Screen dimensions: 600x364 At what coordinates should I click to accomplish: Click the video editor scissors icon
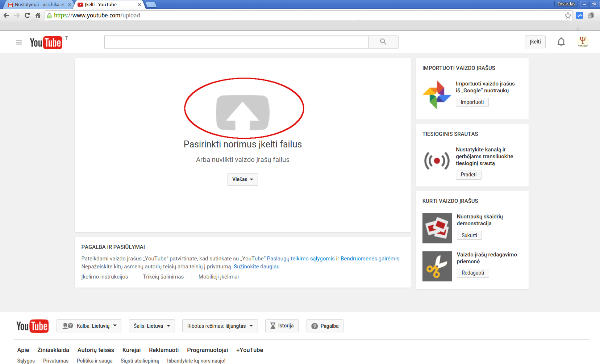click(x=437, y=266)
